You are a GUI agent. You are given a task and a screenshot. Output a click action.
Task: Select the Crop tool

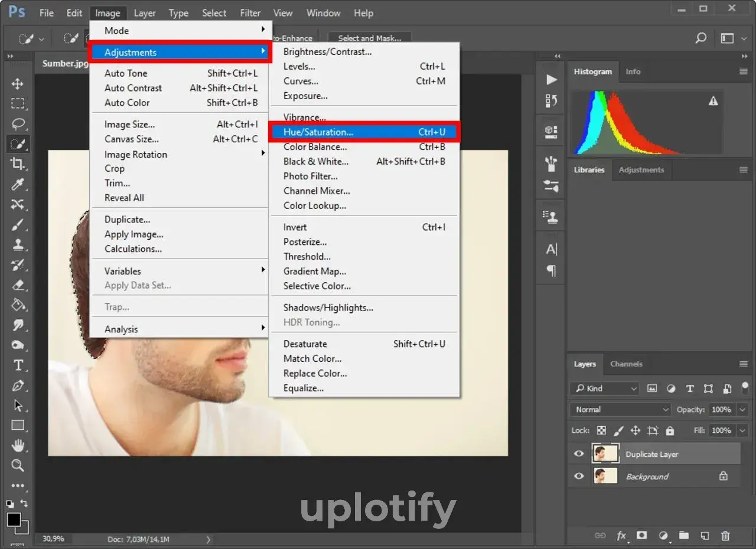(x=18, y=164)
